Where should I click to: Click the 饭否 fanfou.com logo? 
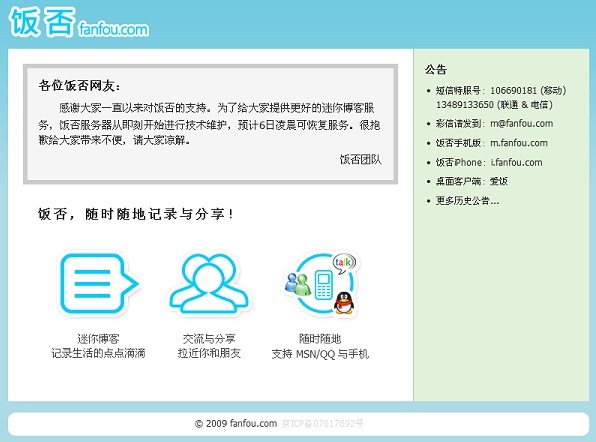pyautogui.click(x=79, y=22)
